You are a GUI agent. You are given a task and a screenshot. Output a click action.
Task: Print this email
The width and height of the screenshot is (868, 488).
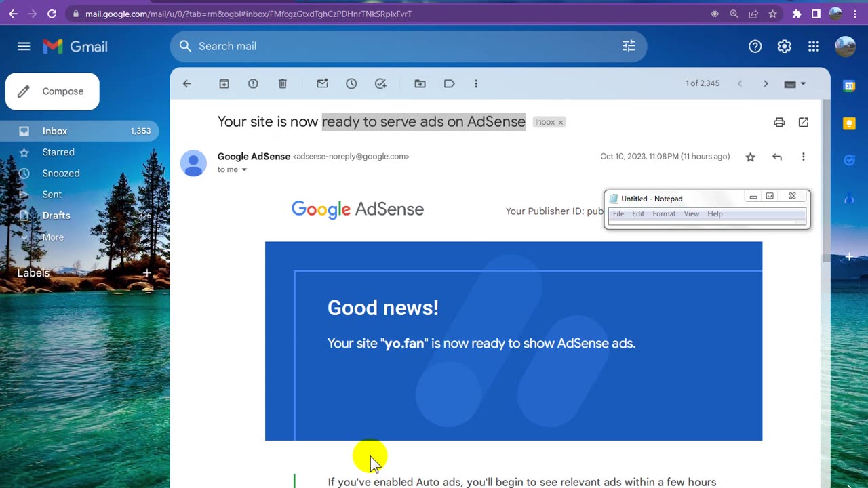click(x=779, y=122)
